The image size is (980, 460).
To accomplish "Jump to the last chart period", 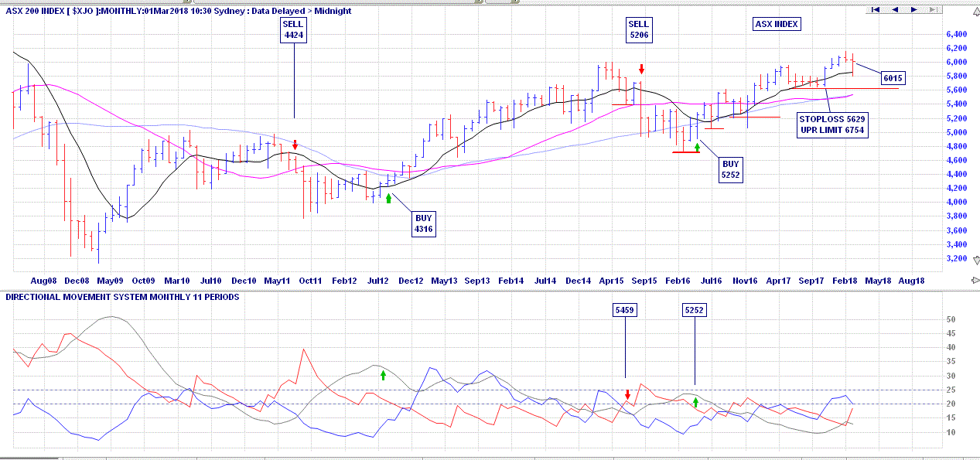I will (932, 9).
